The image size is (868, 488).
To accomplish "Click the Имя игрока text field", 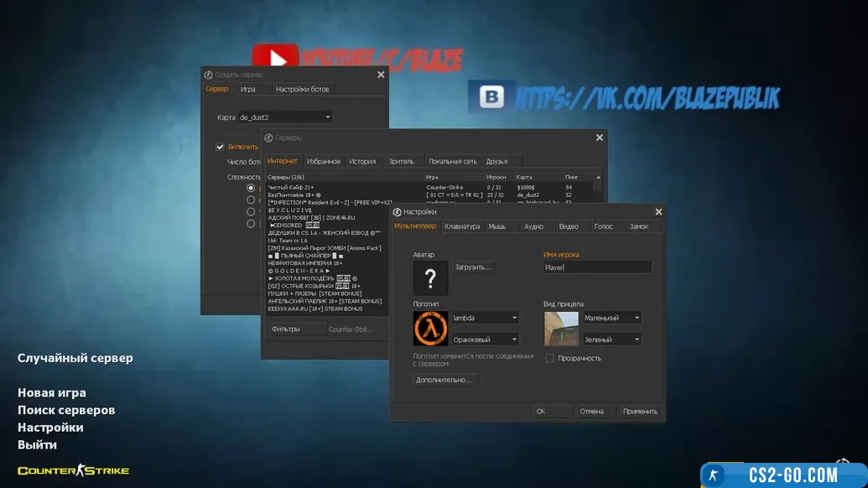I will point(597,267).
